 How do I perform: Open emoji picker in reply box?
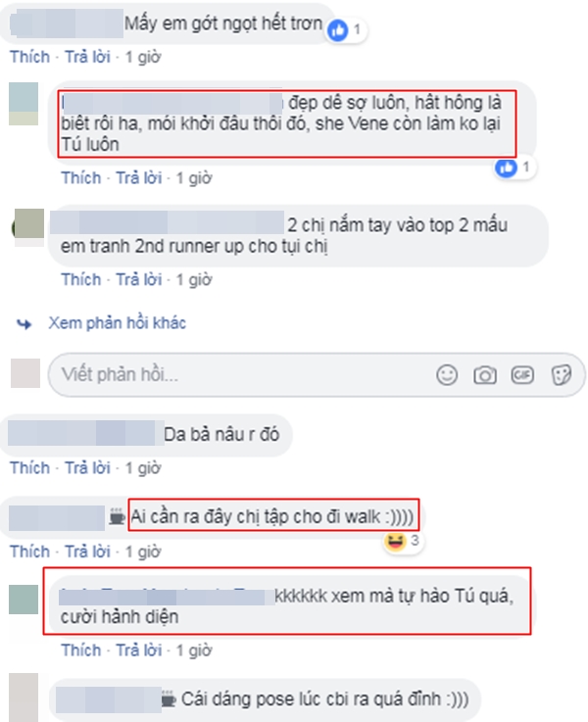[x=447, y=375]
